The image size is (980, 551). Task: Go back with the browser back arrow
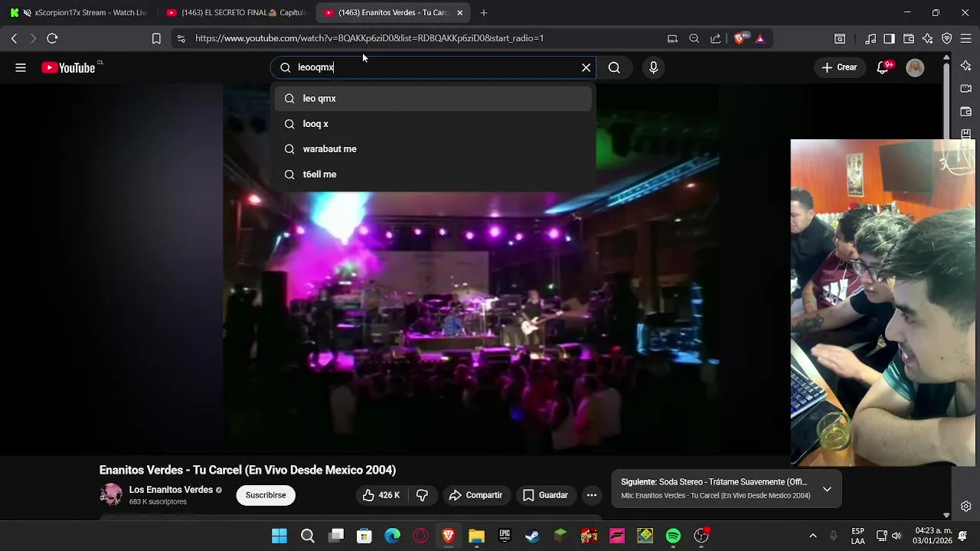14,38
